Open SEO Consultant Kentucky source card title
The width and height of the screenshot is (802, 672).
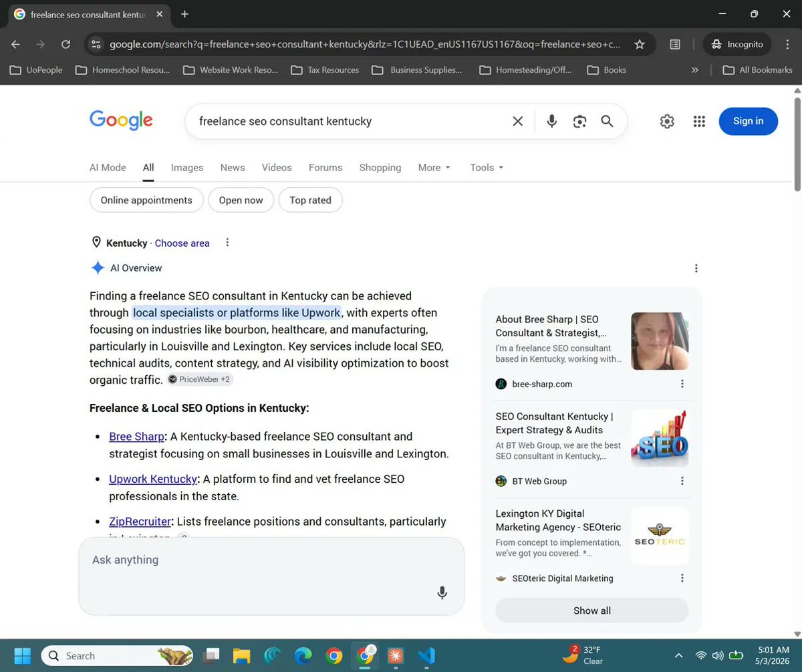click(554, 423)
